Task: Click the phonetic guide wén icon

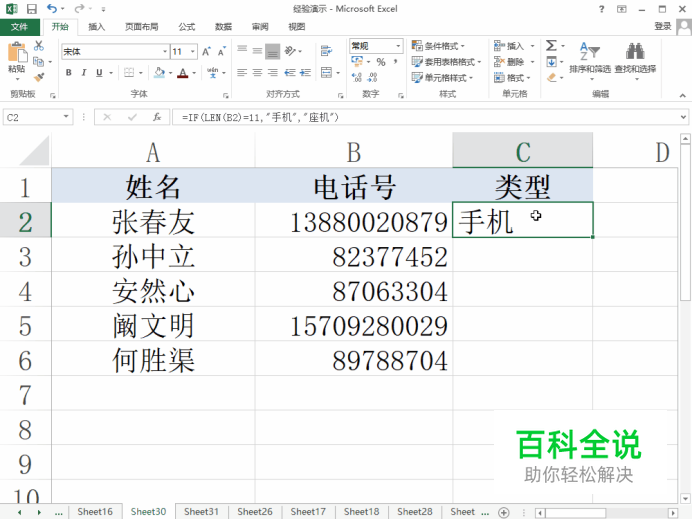Action: pyautogui.click(x=213, y=72)
